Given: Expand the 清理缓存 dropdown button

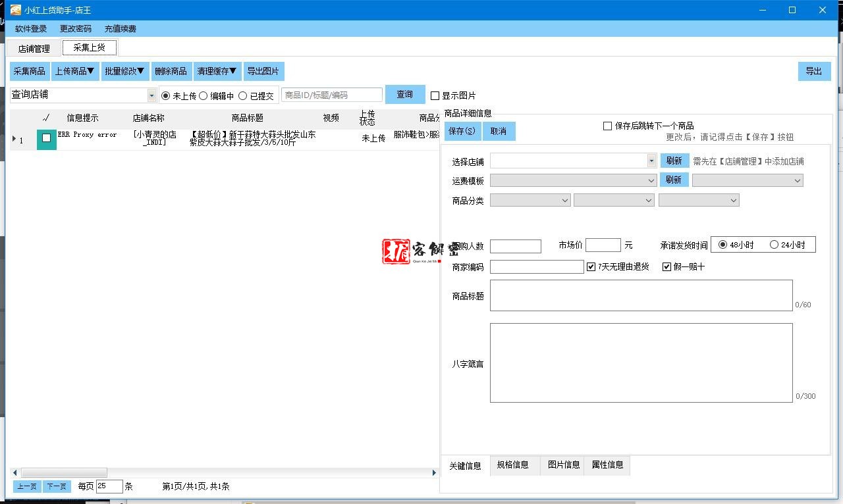Looking at the screenshot, I should click(x=217, y=71).
